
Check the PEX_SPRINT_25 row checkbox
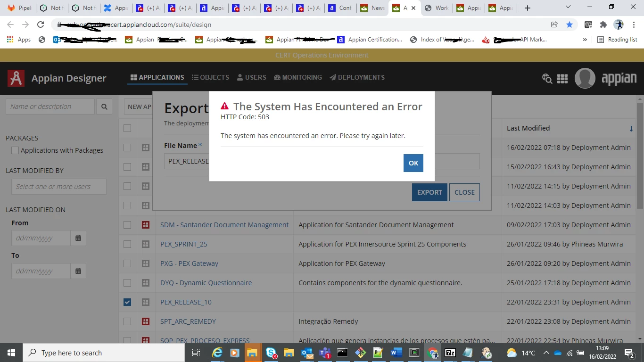point(127,244)
